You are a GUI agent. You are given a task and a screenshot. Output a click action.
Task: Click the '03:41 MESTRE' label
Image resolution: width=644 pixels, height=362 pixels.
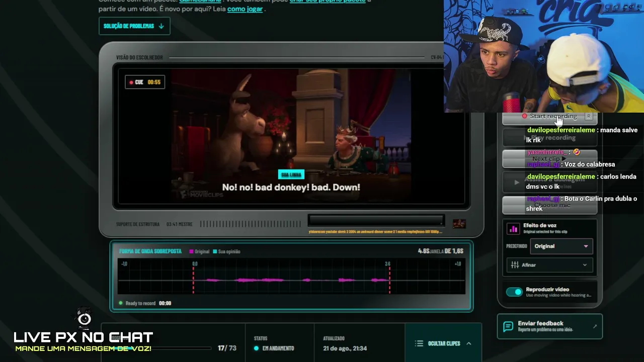click(x=179, y=224)
